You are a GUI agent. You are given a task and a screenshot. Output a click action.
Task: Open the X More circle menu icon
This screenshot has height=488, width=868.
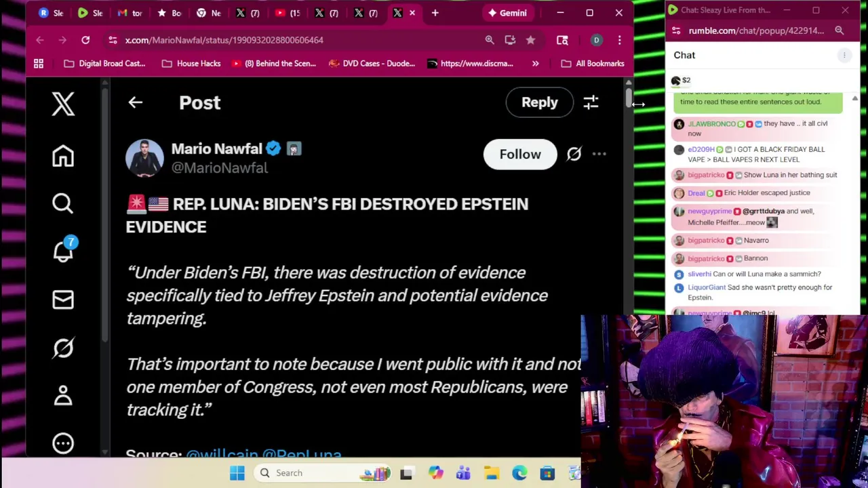pos(63,443)
